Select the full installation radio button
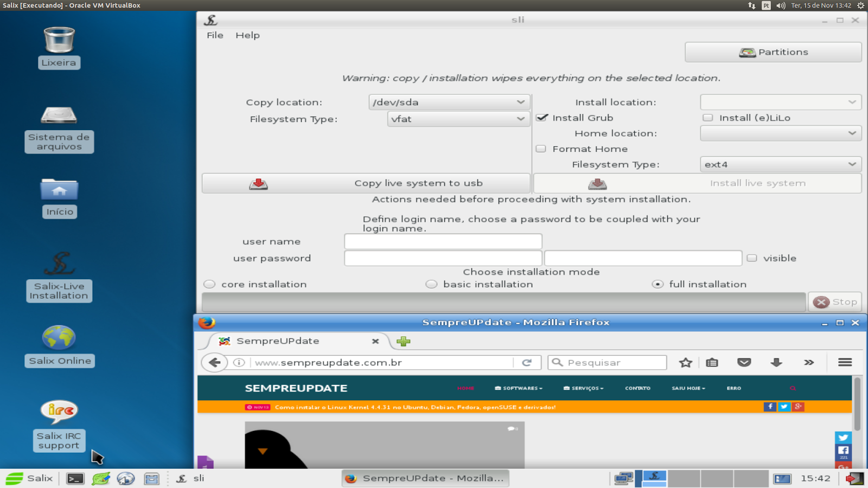 [x=658, y=284]
